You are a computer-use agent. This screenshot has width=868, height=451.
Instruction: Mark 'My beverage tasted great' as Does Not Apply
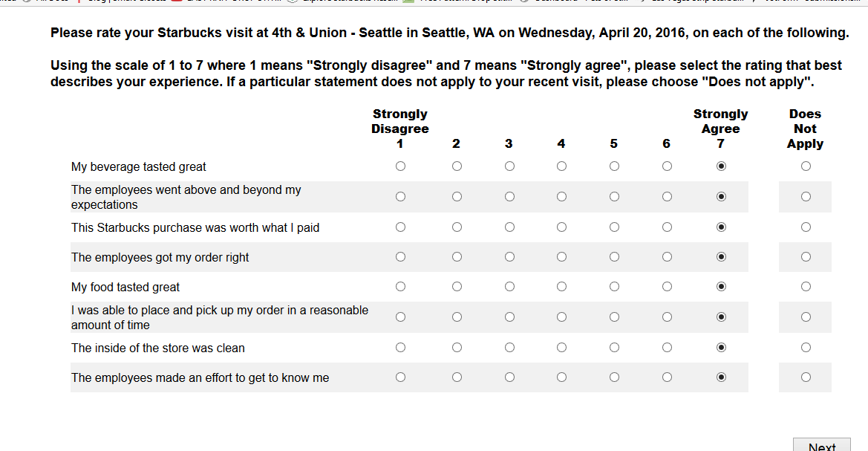(x=806, y=166)
